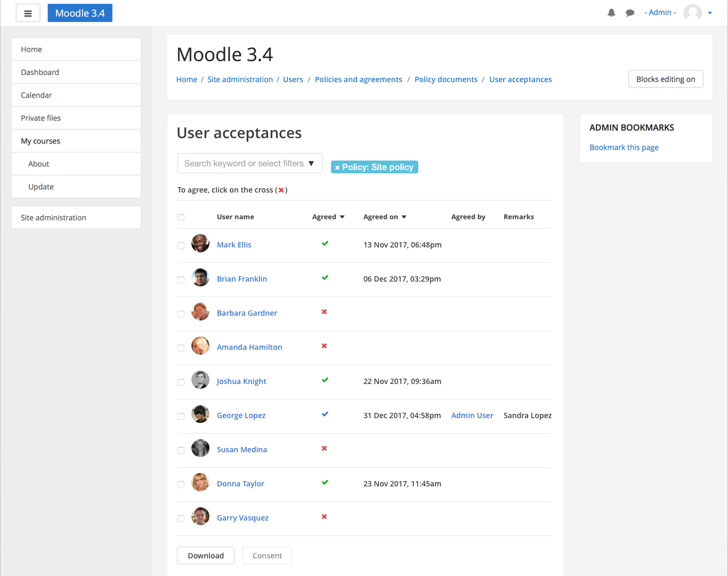Open Donna Taylor's profile picture
This screenshot has width=728, height=576.
point(200,482)
